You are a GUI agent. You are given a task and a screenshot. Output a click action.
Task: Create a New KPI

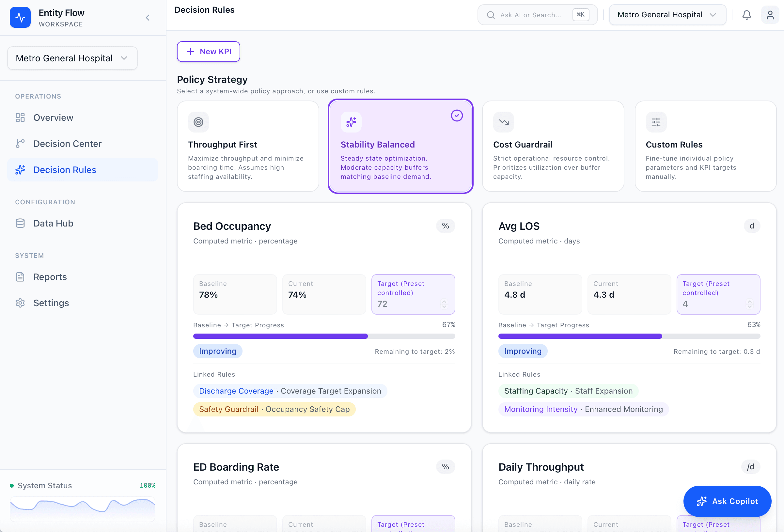(208, 51)
